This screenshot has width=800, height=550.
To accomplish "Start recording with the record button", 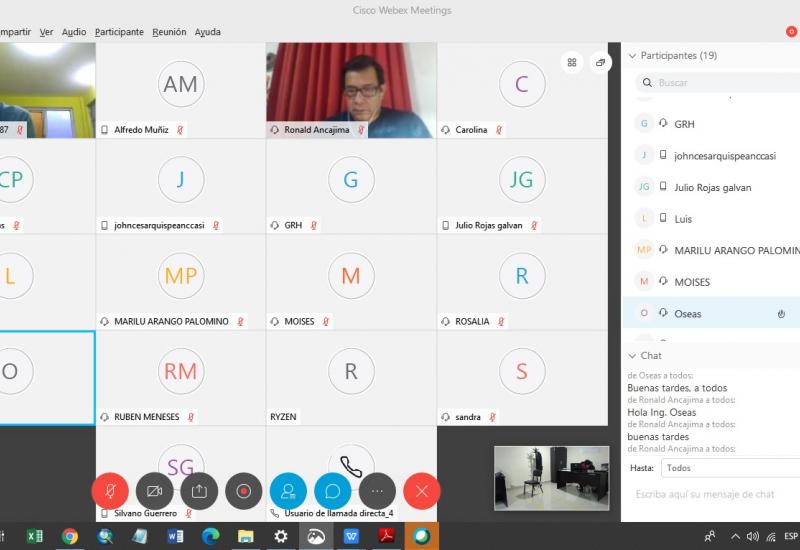I will [243, 491].
